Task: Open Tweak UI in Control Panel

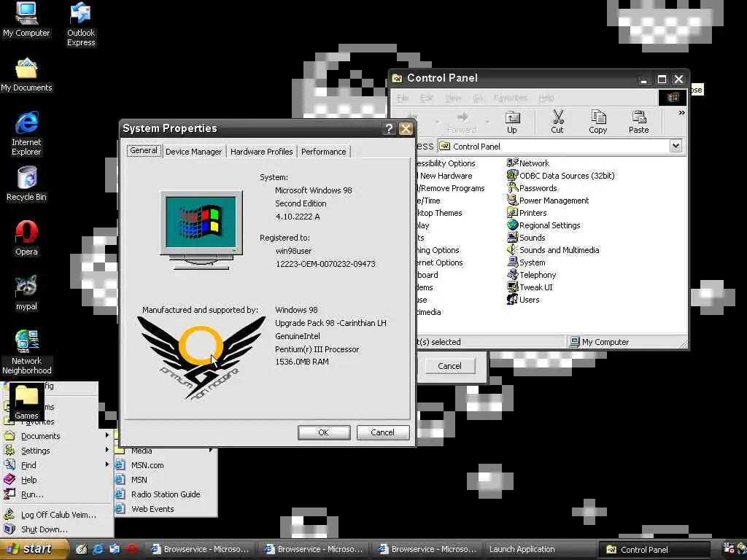Action: pyautogui.click(x=530, y=287)
